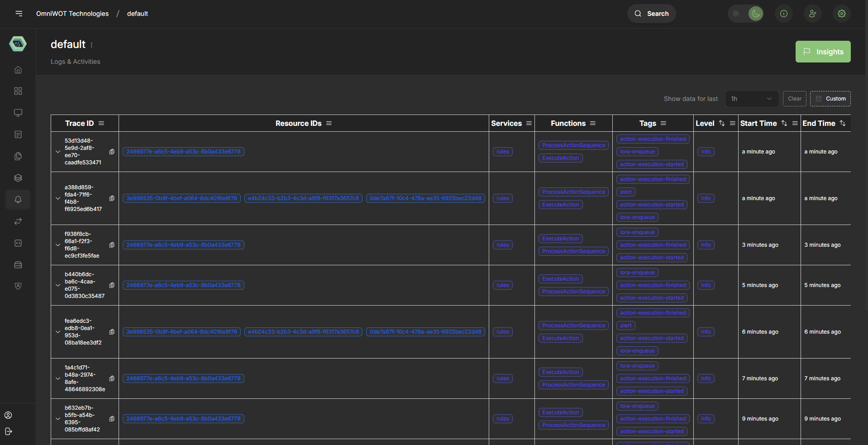Image resolution: width=868 pixels, height=445 pixels.
Task: Open the Dashboards grid icon in sidebar
Action: coord(18,91)
